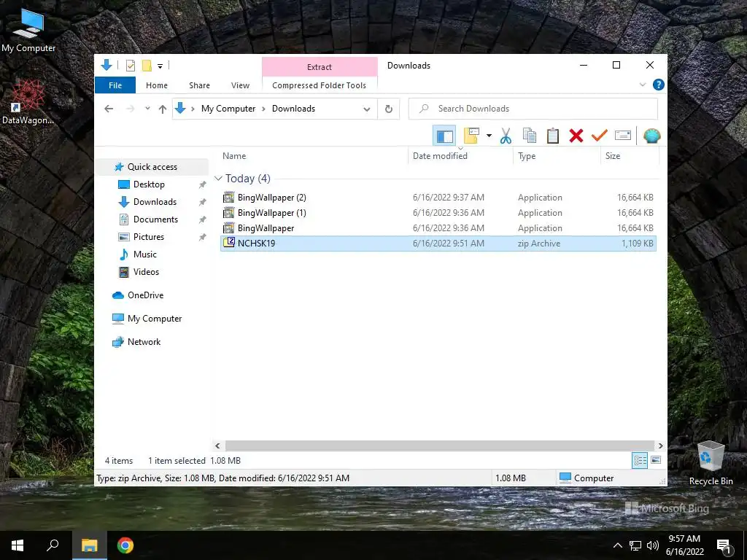The height and width of the screenshot is (560, 747).
Task: Click the red X Delete toolbar icon
Action: [576, 136]
